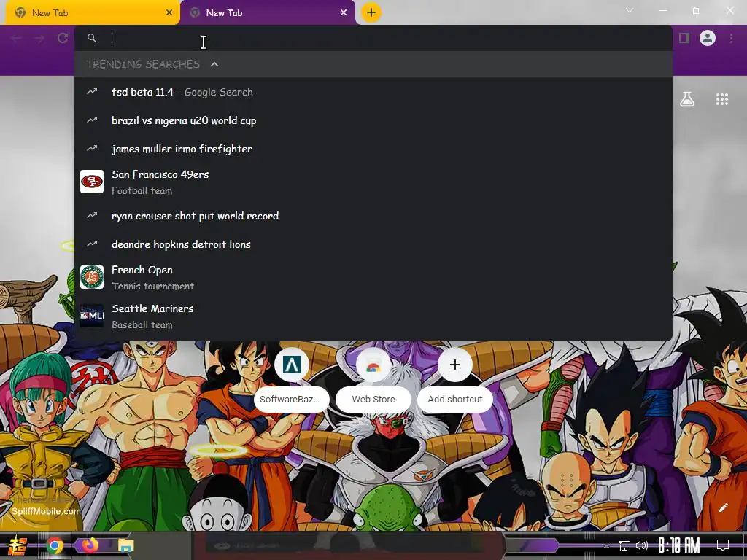Select james muller irmo firefighter suggestion
747x560 pixels.
click(x=373, y=149)
